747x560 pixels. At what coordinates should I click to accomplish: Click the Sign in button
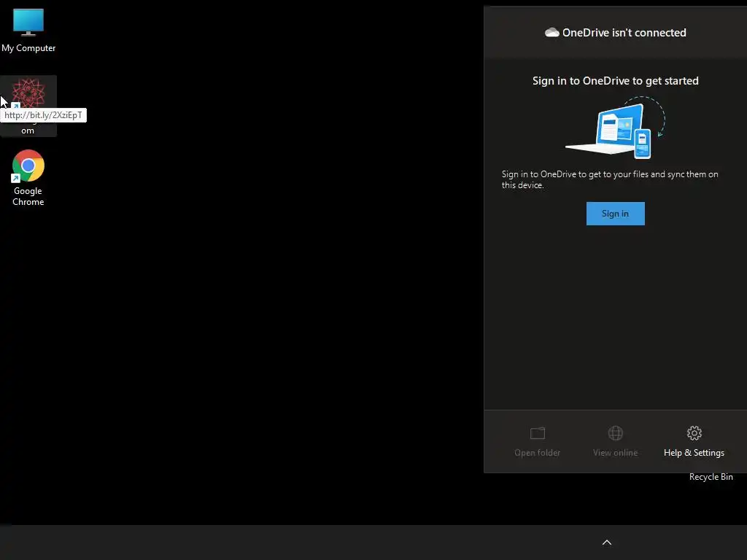[615, 214]
